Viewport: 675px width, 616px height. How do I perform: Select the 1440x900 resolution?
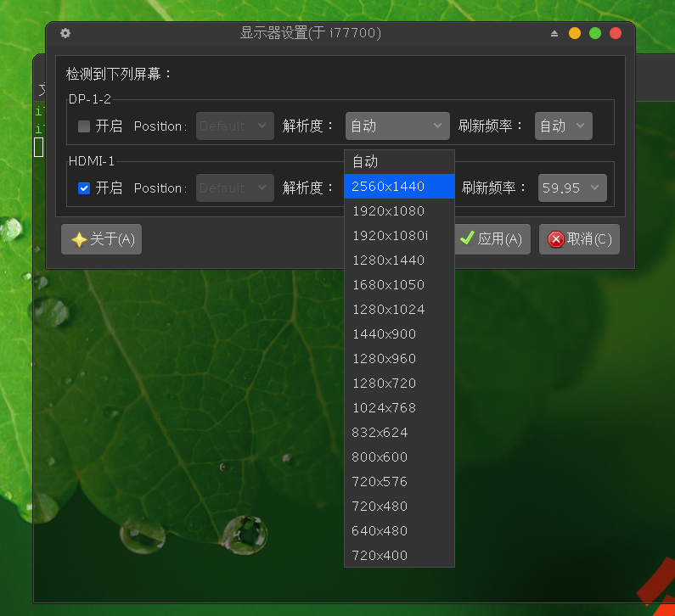pyautogui.click(x=400, y=334)
